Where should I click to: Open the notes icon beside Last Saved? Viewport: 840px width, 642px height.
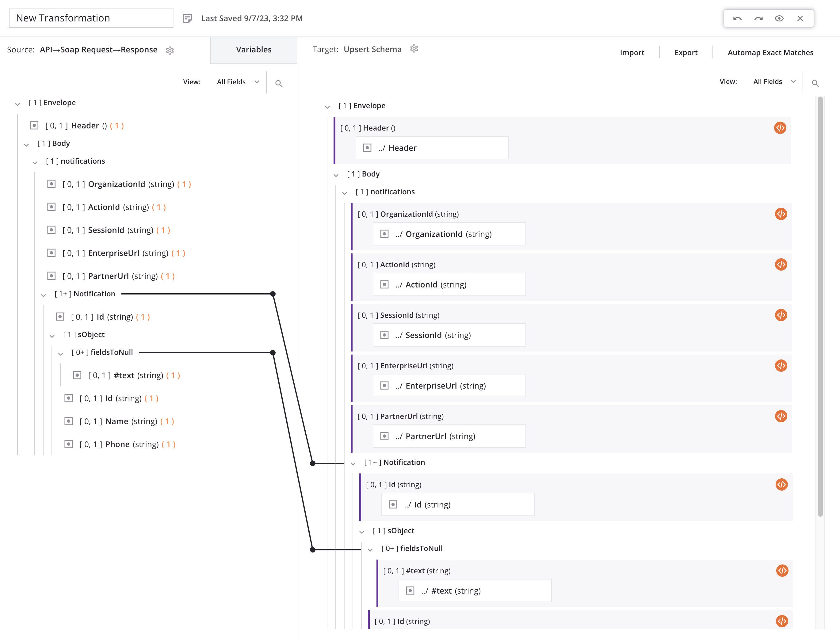click(187, 18)
